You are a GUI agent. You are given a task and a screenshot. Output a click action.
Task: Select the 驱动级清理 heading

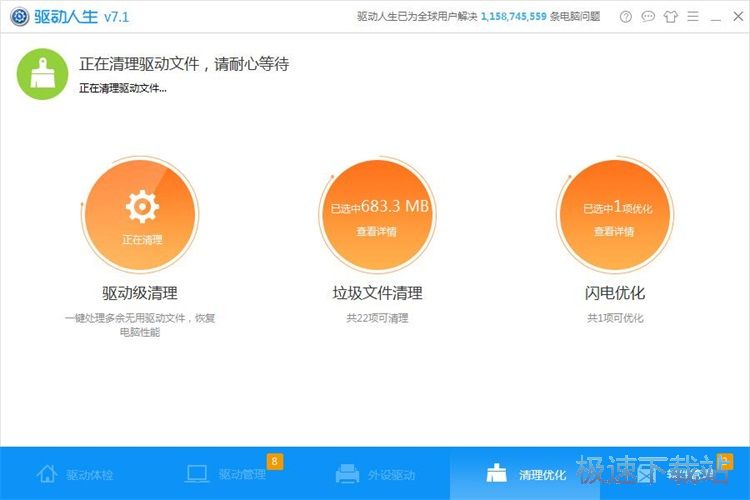point(140,293)
